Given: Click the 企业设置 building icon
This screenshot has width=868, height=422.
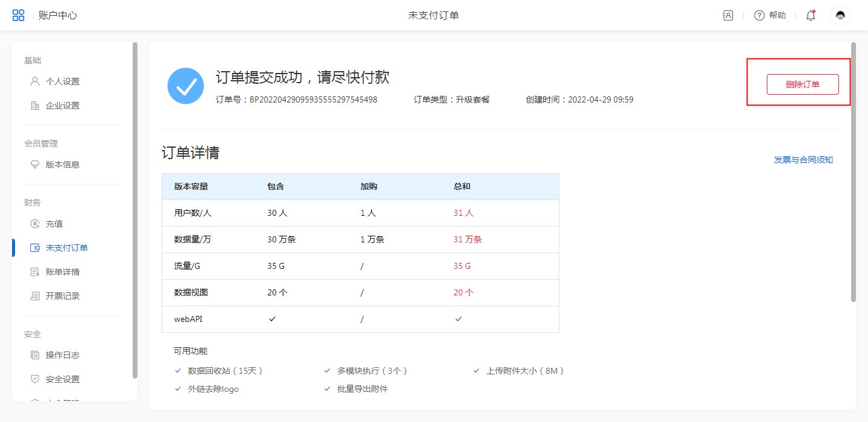Looking at the screenshot, I should (x=35, y=105).
